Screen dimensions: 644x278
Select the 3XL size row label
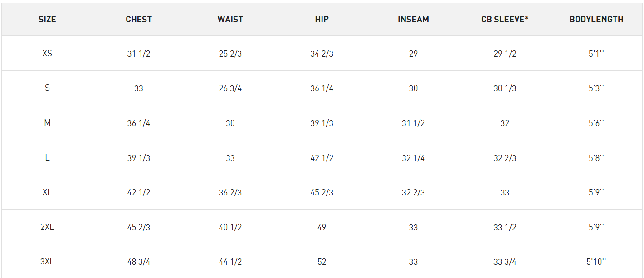click(47, 262)
